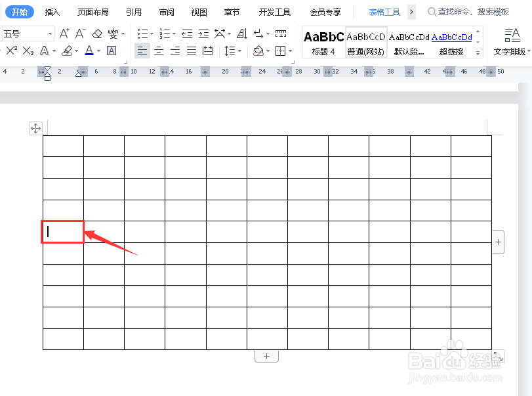Open the 章节 tab
The width and height of the screenshot is (532, 396).
pyautogui.click(x=232, y=12)
